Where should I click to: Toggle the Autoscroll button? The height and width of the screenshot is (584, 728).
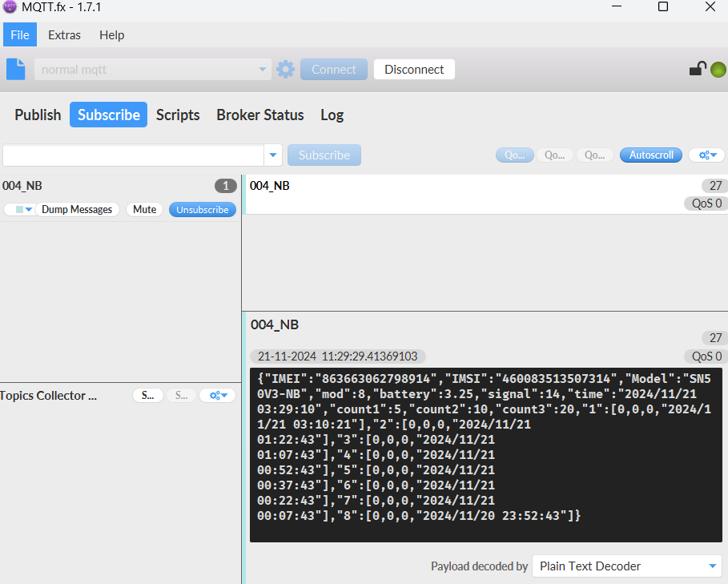(651, 155)
